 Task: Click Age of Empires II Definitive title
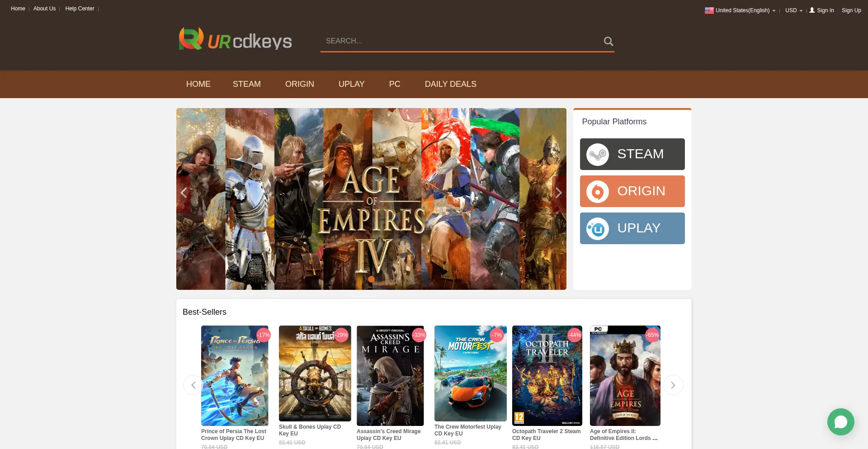[x=624, y=435]
